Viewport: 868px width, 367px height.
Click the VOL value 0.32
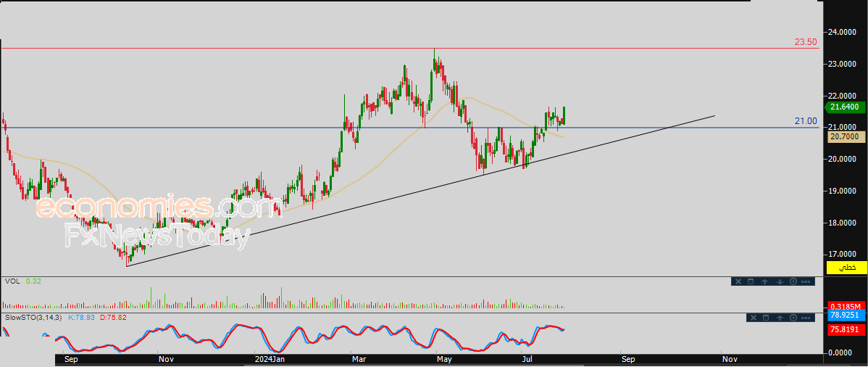(33, 281)
